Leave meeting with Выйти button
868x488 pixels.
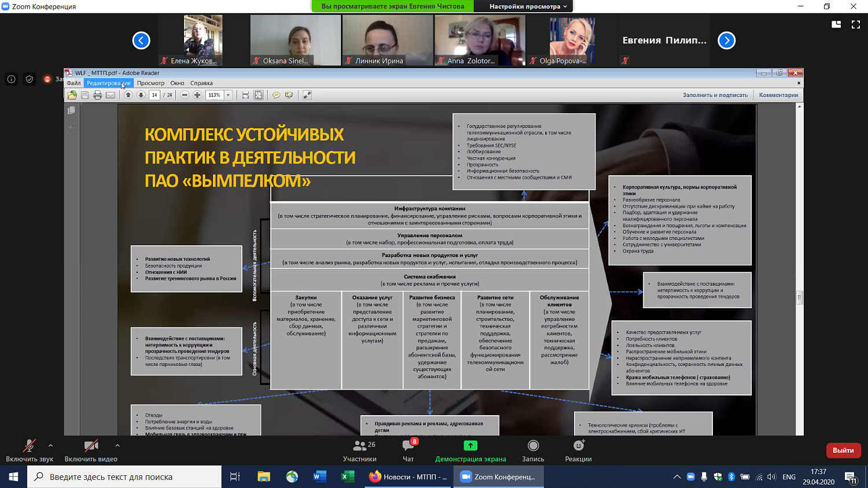(x=843, y=450)
